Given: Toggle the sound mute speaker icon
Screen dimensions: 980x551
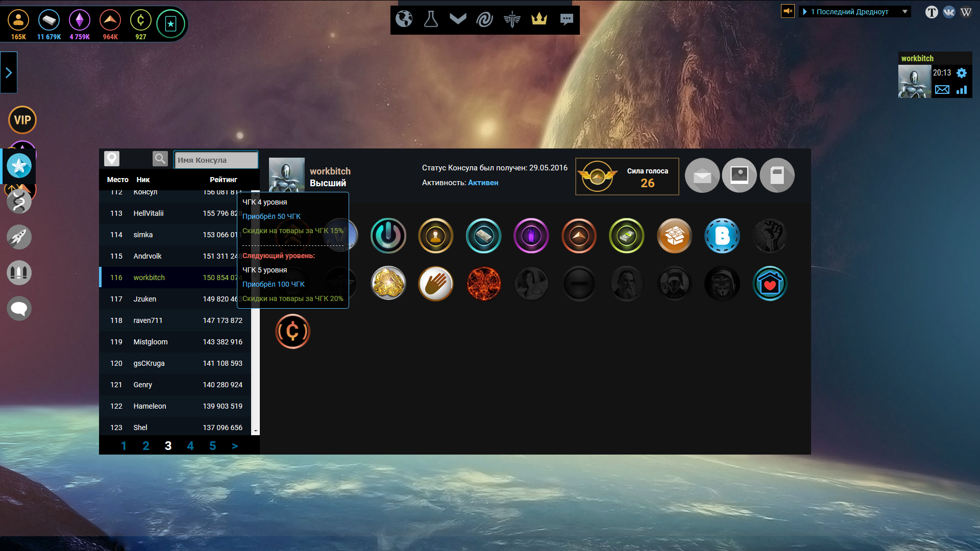Looking at the screenshot, I should point(788,11).
